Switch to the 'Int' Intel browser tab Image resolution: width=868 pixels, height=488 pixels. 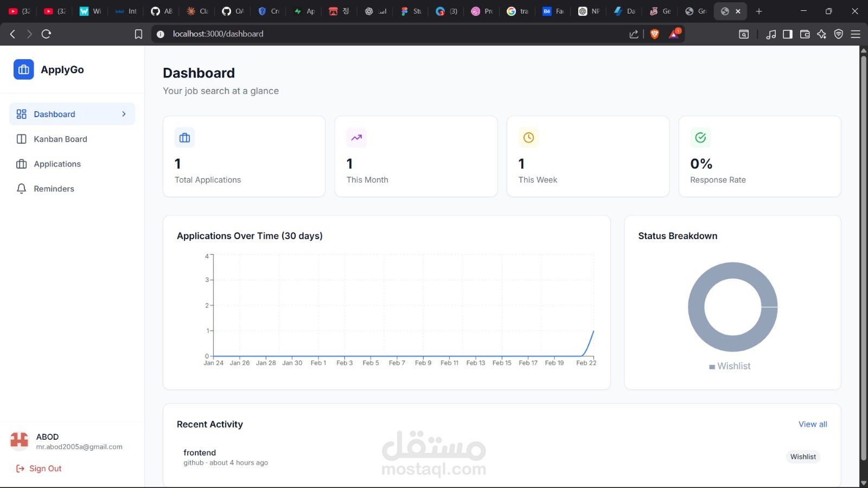(x=126, y=11)
